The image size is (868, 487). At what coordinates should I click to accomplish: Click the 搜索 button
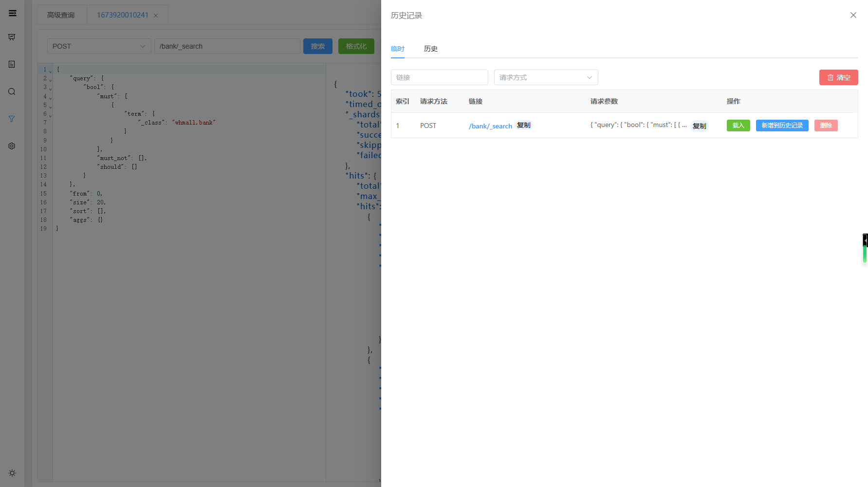pyautogui.click(x=318, y=46)
